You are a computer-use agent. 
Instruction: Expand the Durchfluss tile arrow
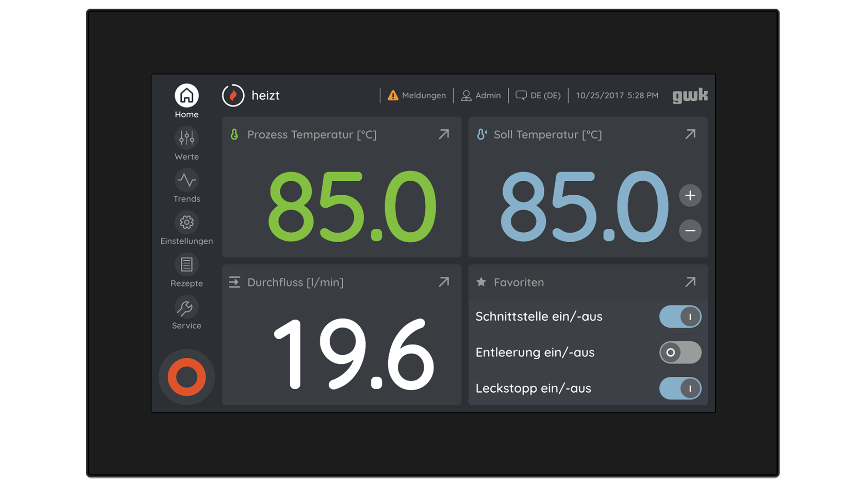pos(444,282)
